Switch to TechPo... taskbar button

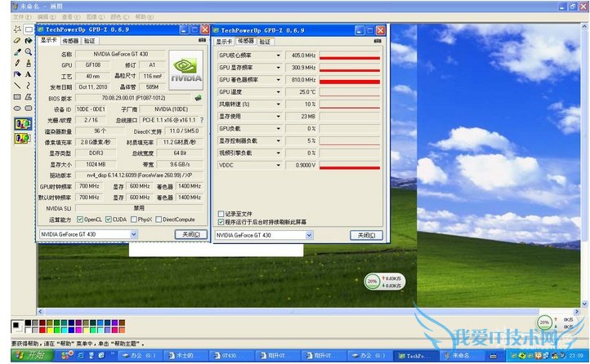(x=416, y=355)
